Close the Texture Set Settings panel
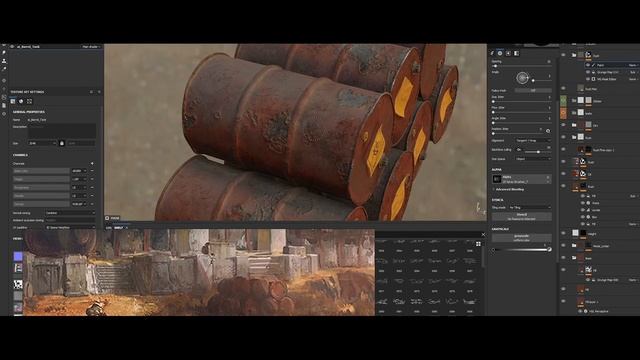This screenshot has width=640, height=360. coord(99,92)
